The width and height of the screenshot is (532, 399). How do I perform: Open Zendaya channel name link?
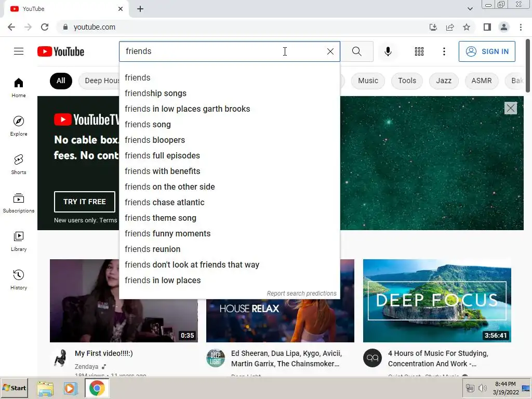pos(87,367)
